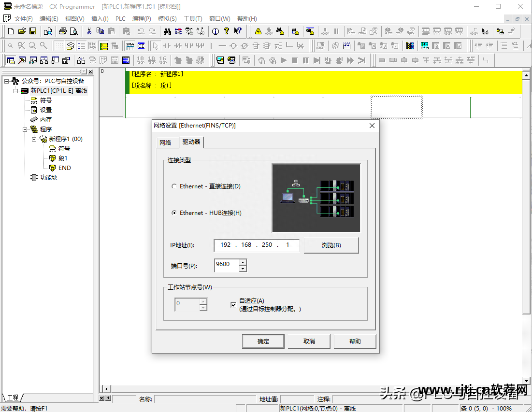Collapse the 程序 tree node

(x=25, y=129)
